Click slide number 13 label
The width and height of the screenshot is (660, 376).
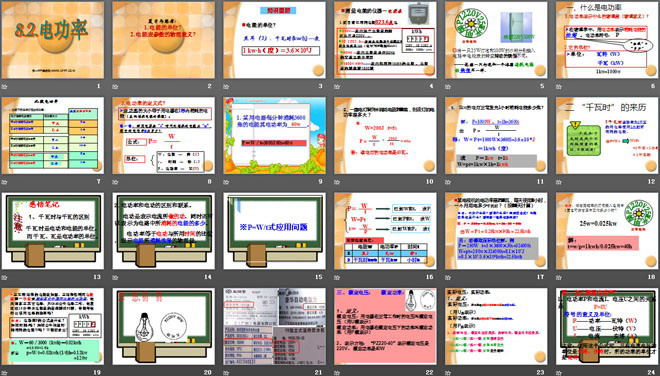[x=97, y=277]
